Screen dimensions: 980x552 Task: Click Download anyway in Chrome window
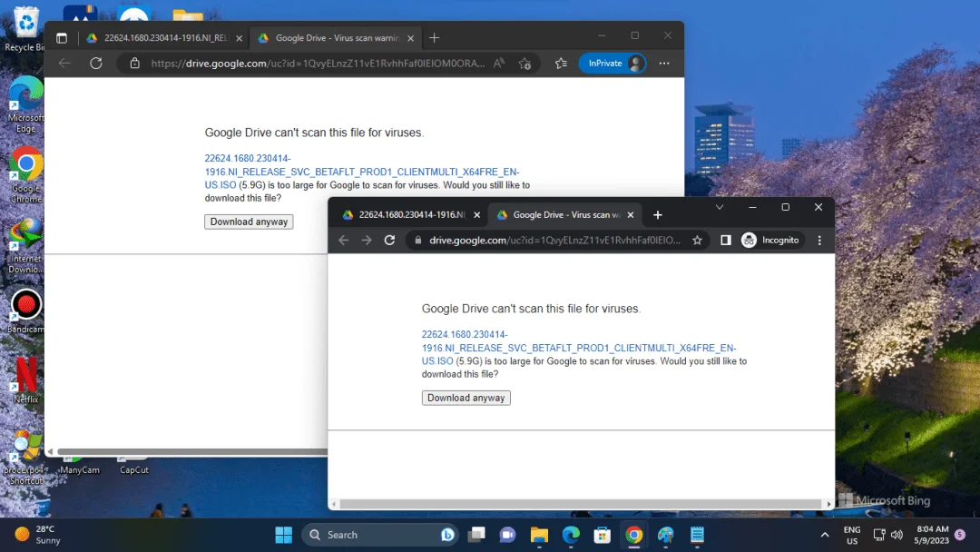click(465, 399)
